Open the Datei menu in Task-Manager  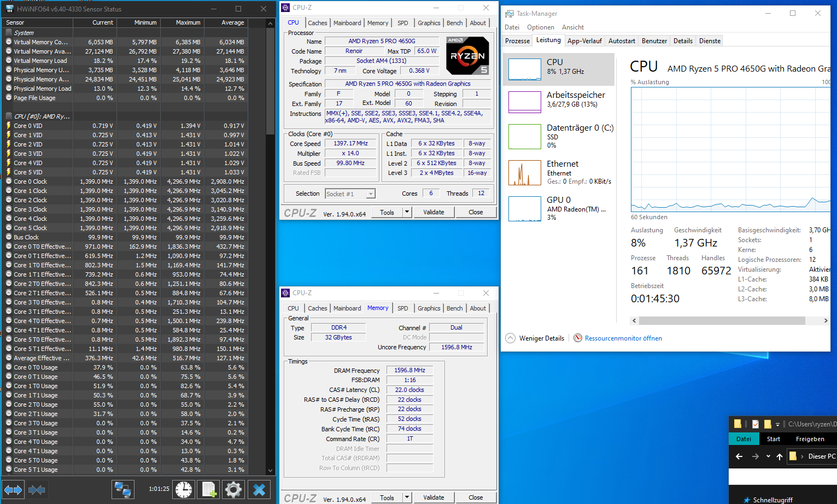pyautogui.click(x=512, y=27)
